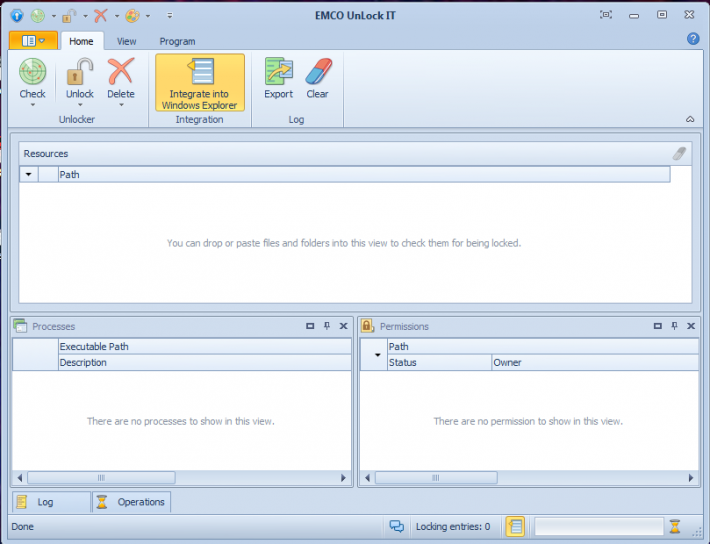Screen dimensions: 710x544
Task: Click the Permissions panel lock icon
Action: point(367,326)
